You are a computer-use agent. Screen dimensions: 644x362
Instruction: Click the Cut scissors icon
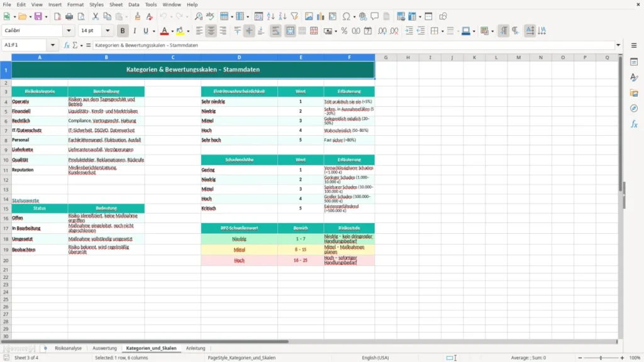pyautogui.click(x=96, y=16)
